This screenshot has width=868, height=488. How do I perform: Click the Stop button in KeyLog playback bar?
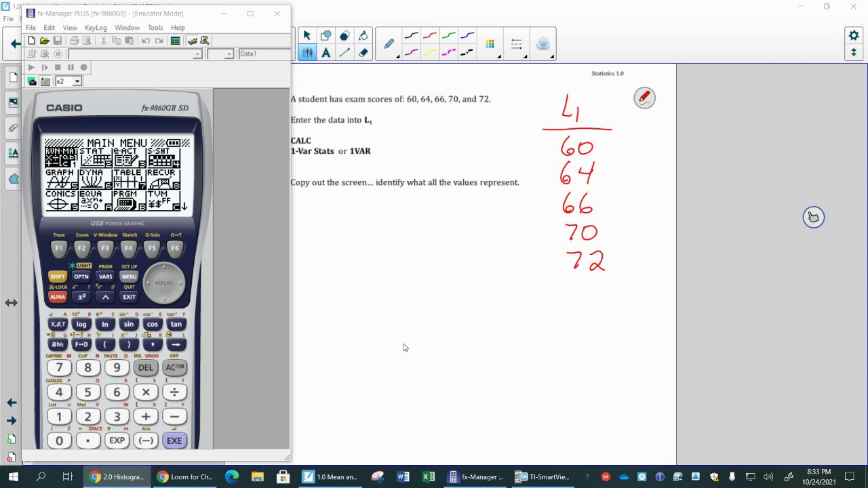[58, 67]
